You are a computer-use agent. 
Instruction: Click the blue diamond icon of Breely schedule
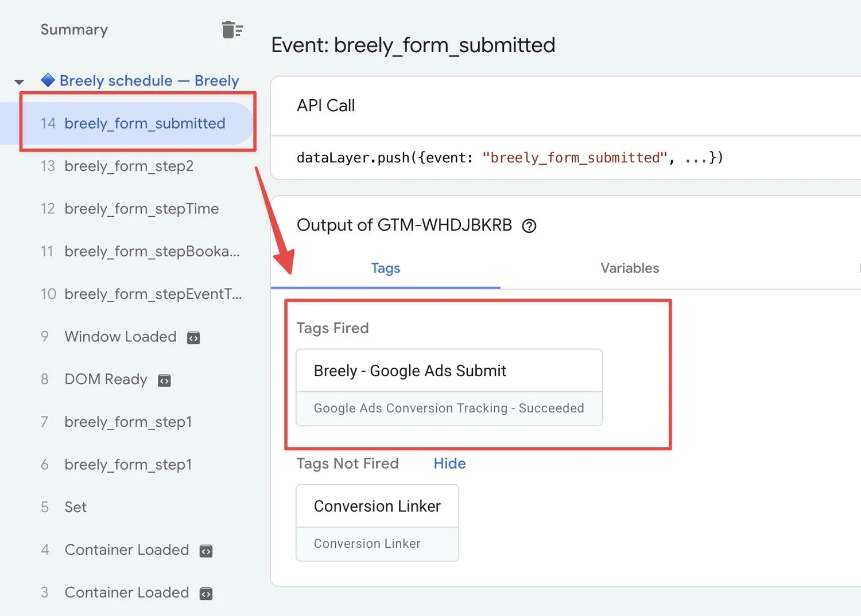click(x=48, y=80)
